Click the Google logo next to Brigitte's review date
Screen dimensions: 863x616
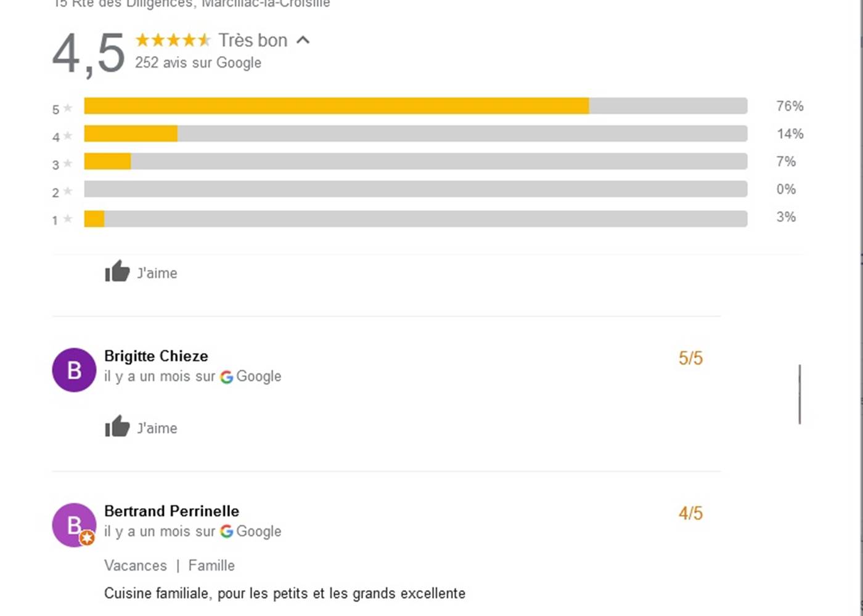pos(227,376)
